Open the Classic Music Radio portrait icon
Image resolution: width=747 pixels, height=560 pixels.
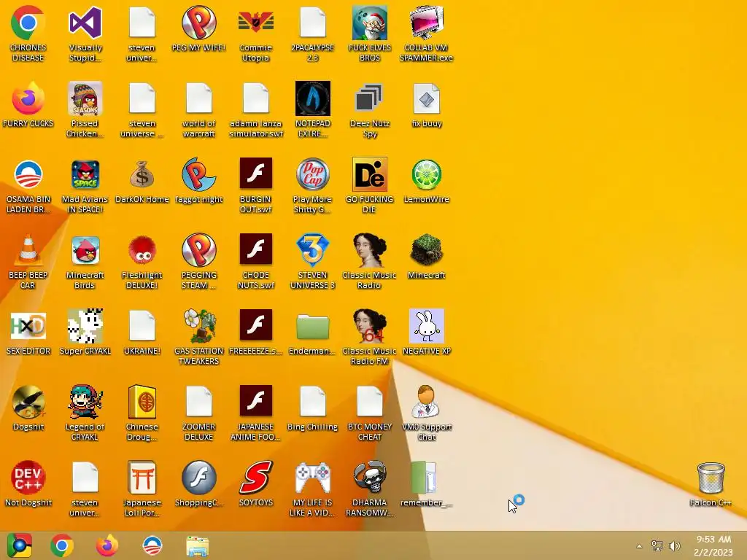point(369,250)
